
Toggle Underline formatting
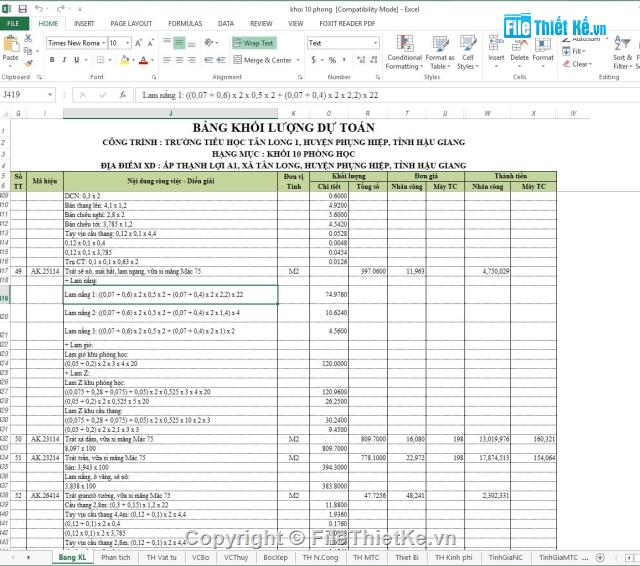tap(76, 60)
